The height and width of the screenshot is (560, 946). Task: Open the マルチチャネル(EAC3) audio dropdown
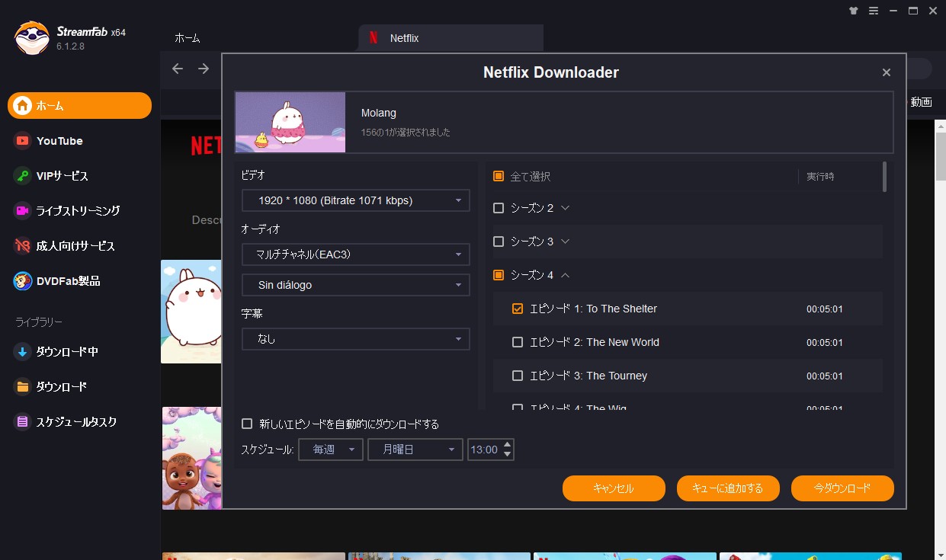click(x=356, y=254)
